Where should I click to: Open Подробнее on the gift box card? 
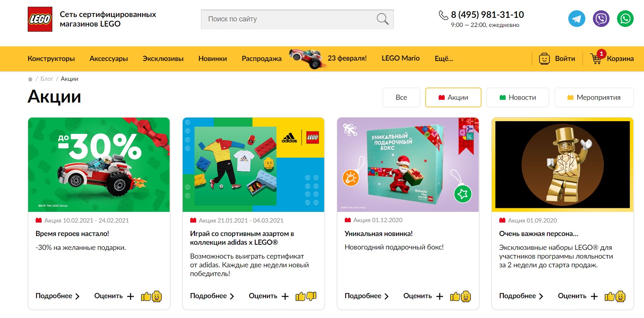tap(367, 296)
